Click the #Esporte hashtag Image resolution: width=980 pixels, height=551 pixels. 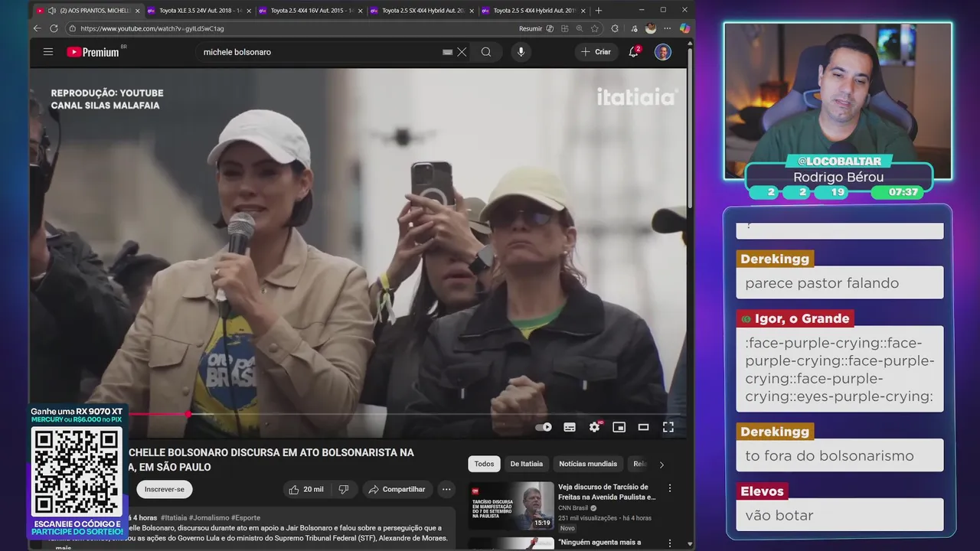pos(245,518)
